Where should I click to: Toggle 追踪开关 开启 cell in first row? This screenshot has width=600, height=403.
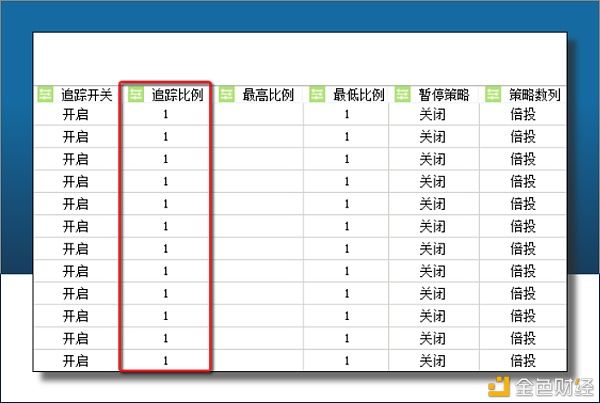pyautogui.click(x=75, y=115)
